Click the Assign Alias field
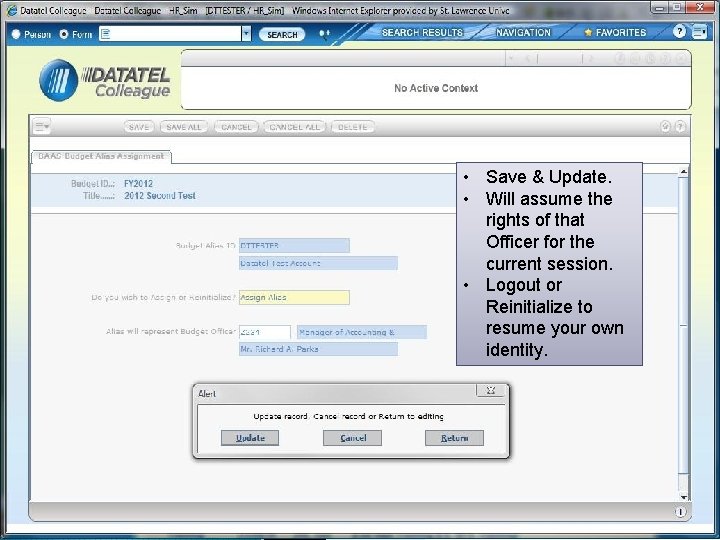This screenshot has width=720, height=540. coord(294,298)
